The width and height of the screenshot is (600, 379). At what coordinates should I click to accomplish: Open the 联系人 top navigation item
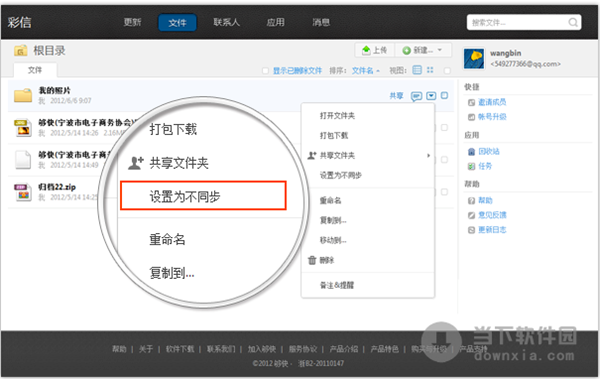(x=227, y=22)
